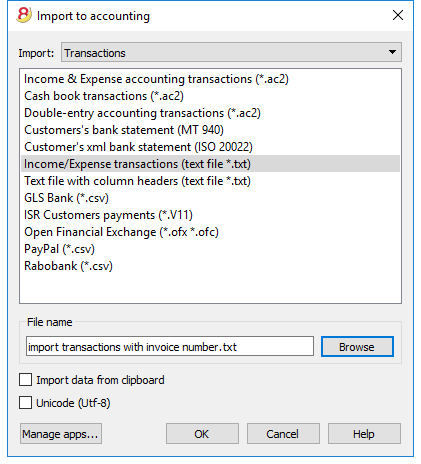421x464 pixels.
Task: Enable Import data from clipboard checkbox
Action: 25,380
